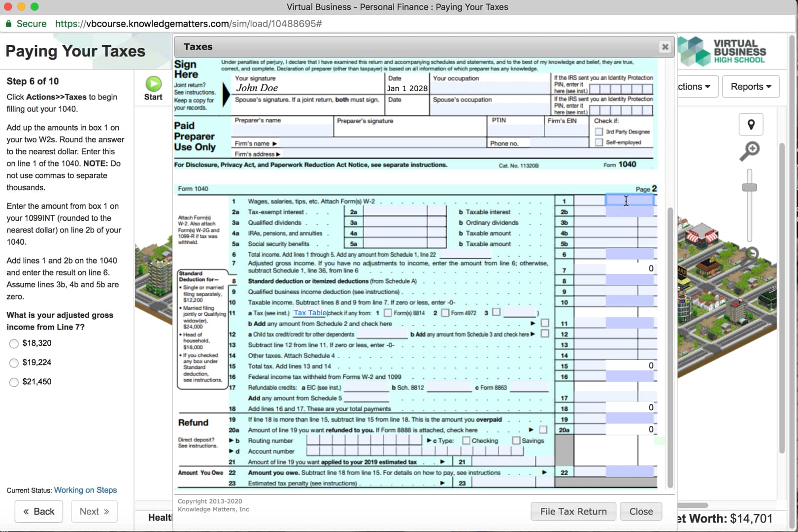This screenshot has height=532, width=798.
Task: Check the Form 8888 attached box
Action: [x=543, y=430]
